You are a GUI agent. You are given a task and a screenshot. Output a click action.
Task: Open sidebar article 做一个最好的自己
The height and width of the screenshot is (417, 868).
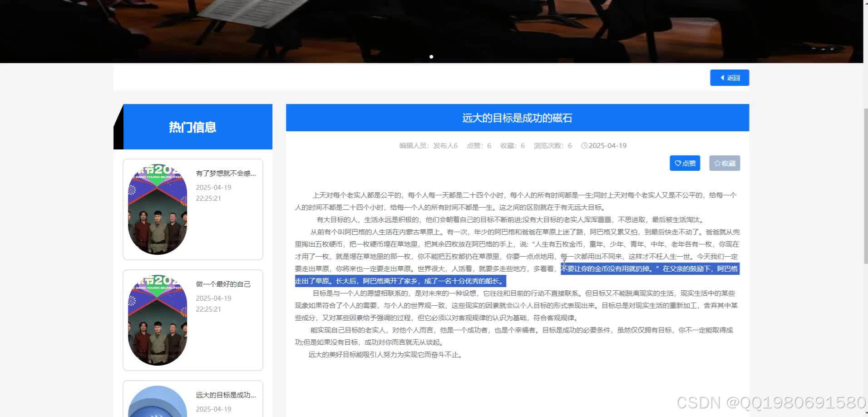pyautogui.click(x=223, y=283)
